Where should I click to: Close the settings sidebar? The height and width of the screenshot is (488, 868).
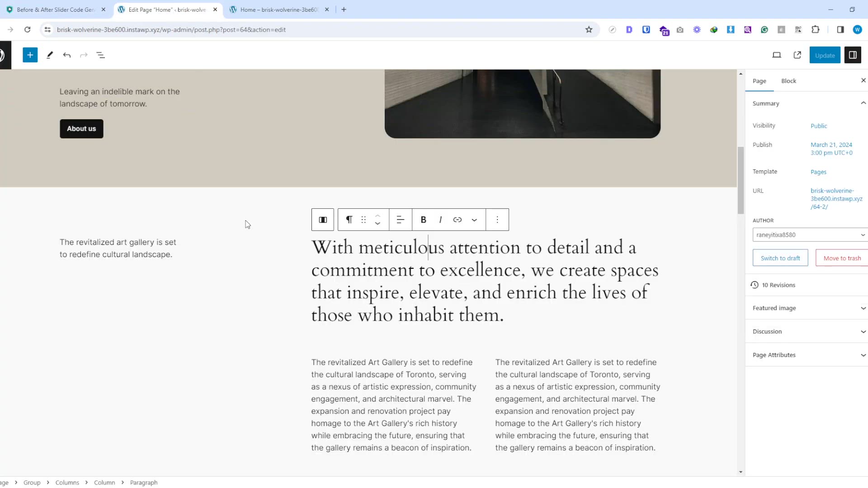point(863,80)
